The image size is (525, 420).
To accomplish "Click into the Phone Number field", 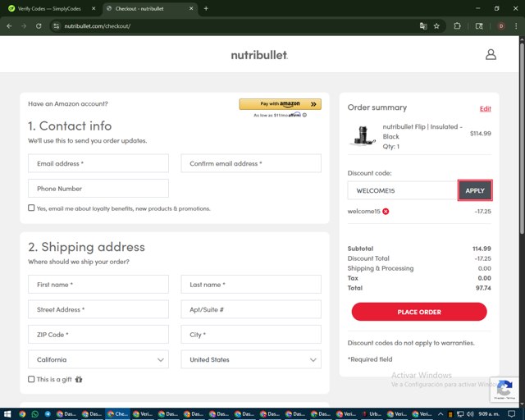I will tap(98, 189).
